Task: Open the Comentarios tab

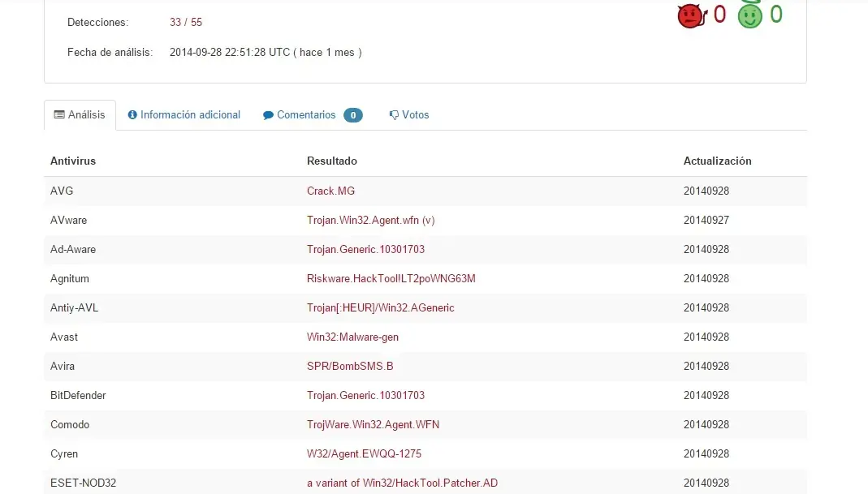Action: (x=313, y=115)
